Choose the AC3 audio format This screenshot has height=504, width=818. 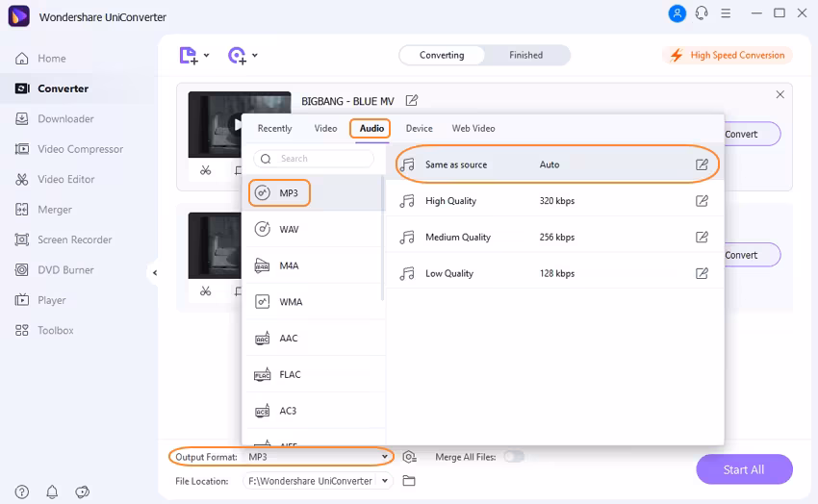coord(314,411)
